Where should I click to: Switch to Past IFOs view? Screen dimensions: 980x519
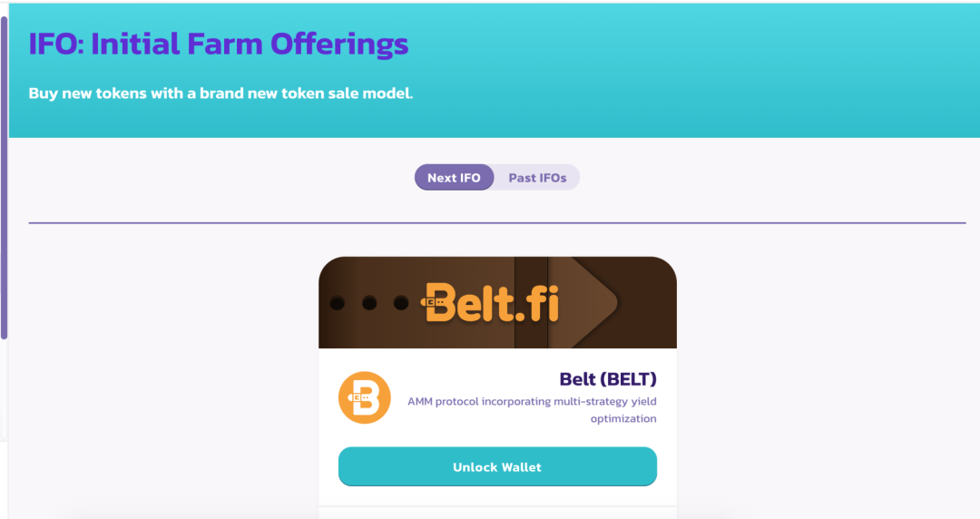pos(537,178)
